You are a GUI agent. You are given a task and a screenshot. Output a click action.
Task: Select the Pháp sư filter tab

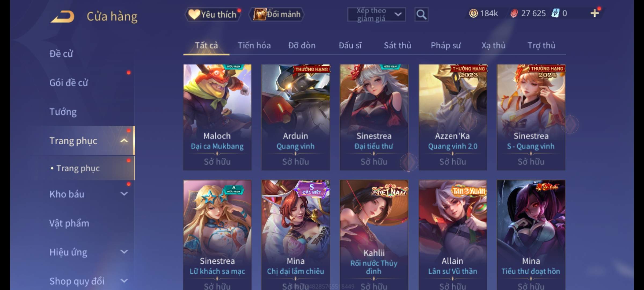pos(446,45)
